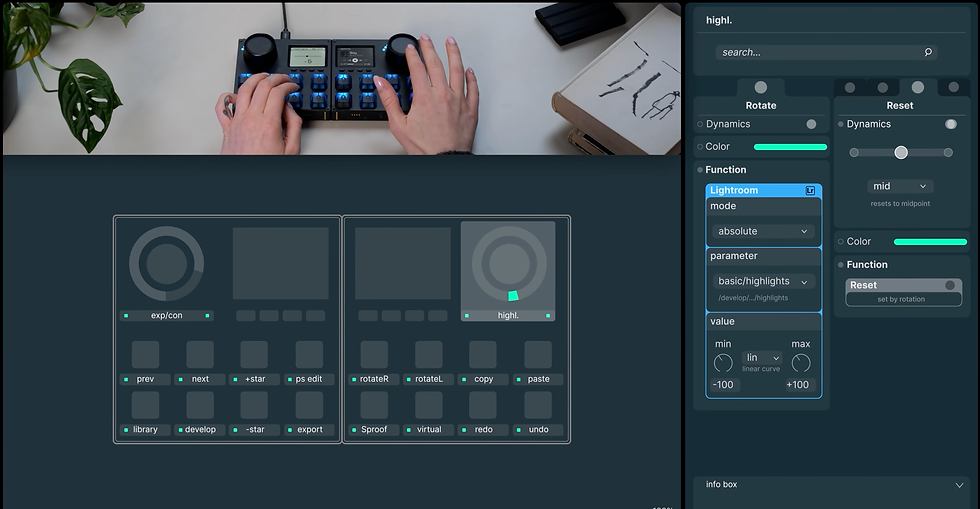The image size is (980, 509).
Task: Click the video preview thumbnail
Action: point(342,78)
